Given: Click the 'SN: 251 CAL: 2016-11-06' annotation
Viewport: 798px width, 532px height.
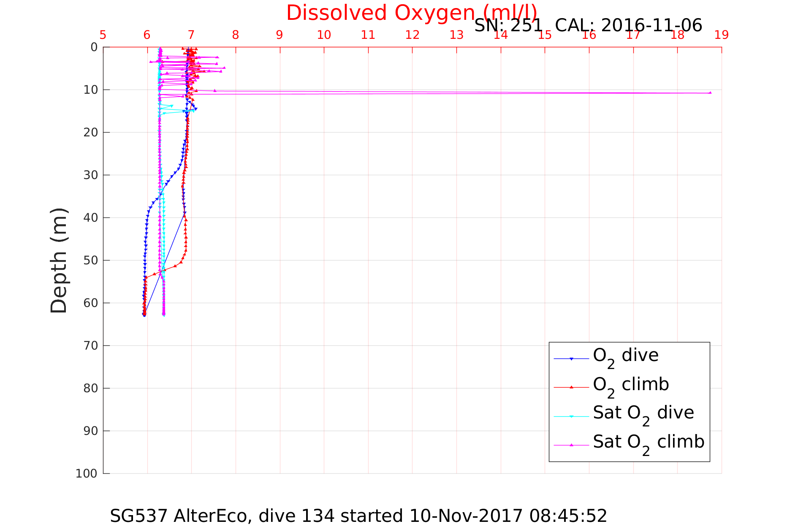Looking at the screenshot, I should click(588, 26).
